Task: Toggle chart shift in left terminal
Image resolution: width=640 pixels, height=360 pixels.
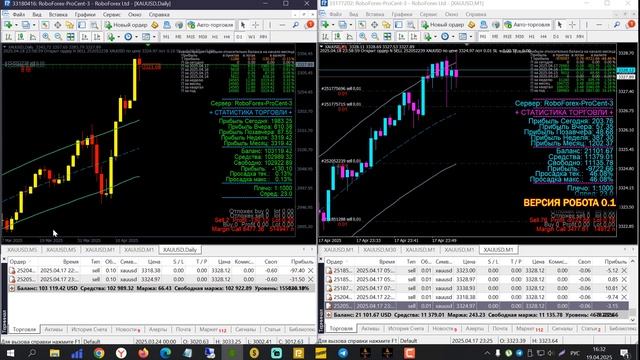Action: click(x=97, y=37)
